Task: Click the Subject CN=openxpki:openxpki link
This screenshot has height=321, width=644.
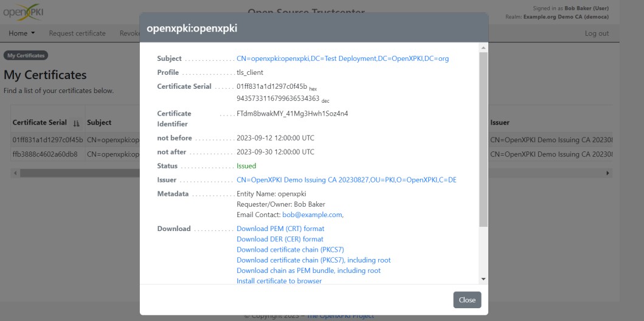Action: [x=343, y=59]
